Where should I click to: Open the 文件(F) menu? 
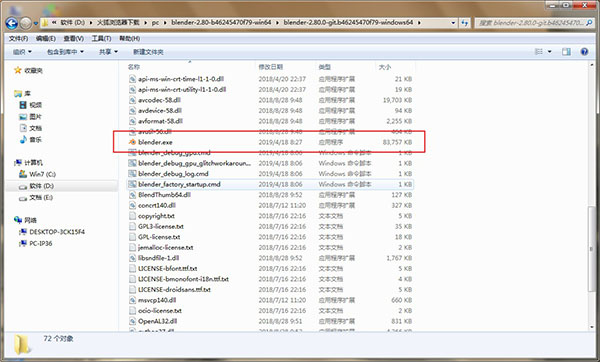[18, 39]
